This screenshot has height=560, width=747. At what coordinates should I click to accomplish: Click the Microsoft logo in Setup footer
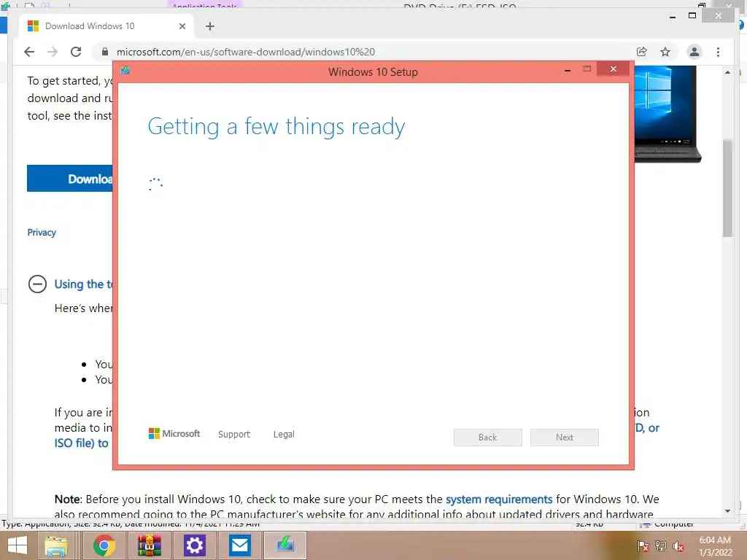(174, 433)
